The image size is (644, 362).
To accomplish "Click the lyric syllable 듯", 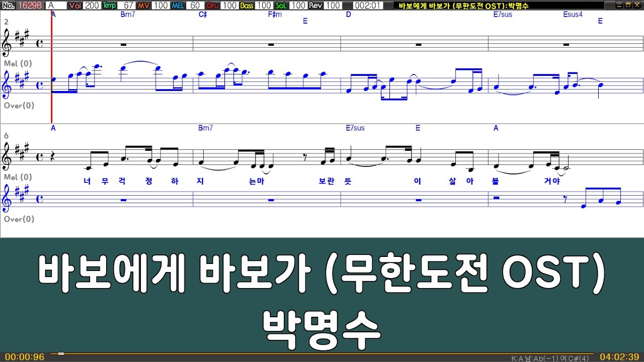I will pos(348,181).
